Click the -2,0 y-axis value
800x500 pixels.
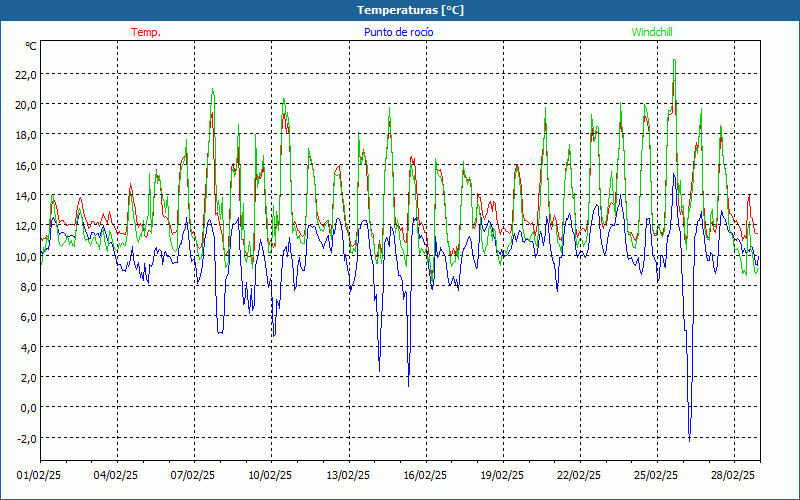click(27, 438)
